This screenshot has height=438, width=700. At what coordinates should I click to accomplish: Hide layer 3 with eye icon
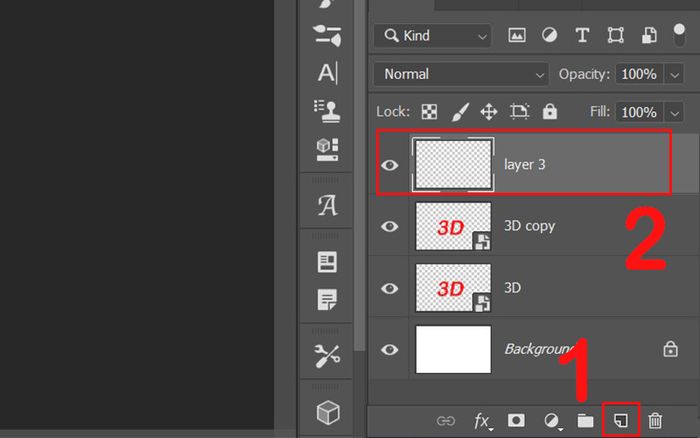coord(389,165)
